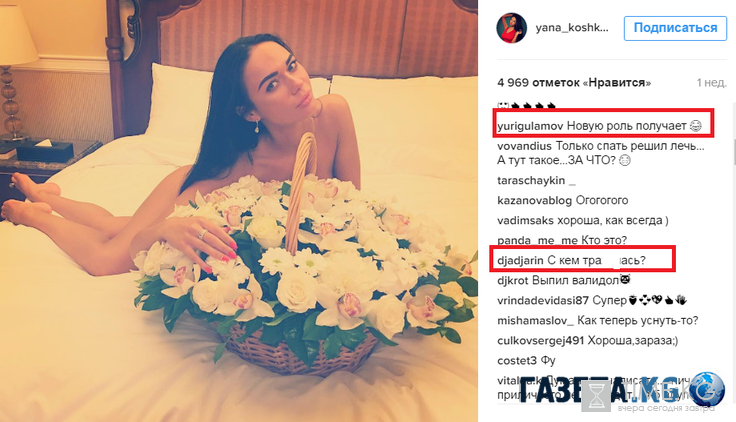This screenshot has width=736, height=422.
Task: Click the Подписаться follow button
Action: tap(675, 28)
